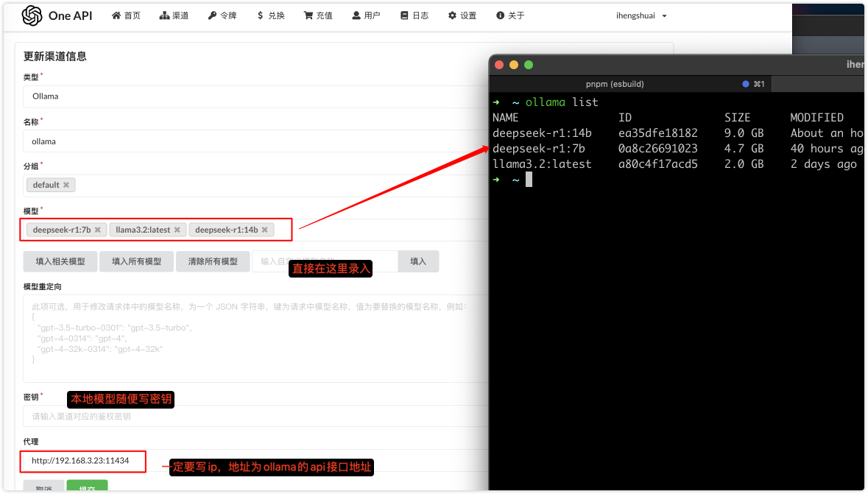Screen dimensions: 868x494
Task: Remove the deepseek-r1:7b model tag
Action: click(x=97, y=230)
